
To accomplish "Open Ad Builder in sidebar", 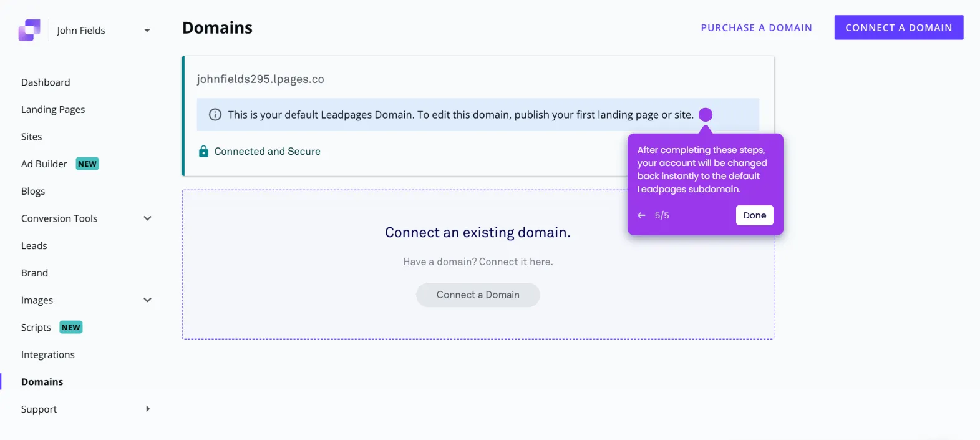I will (44, 164).
